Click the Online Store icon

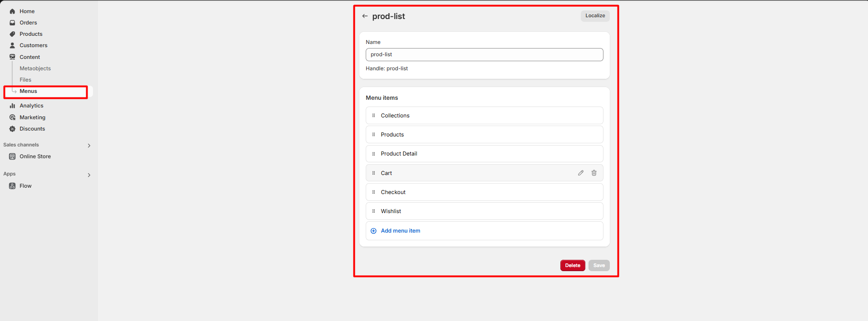12,156
